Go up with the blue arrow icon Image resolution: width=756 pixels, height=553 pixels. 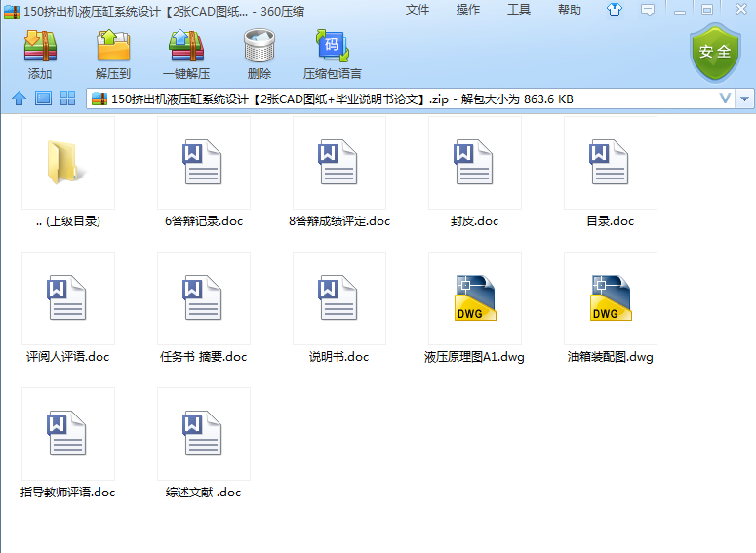click(19, 99)
